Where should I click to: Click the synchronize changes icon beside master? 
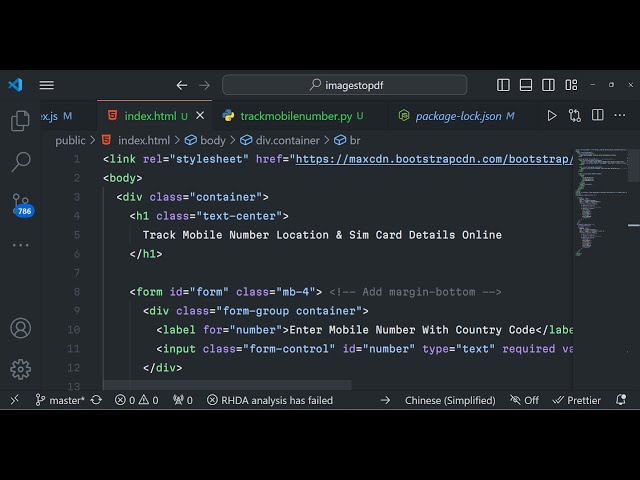click(x=96, y=400)
